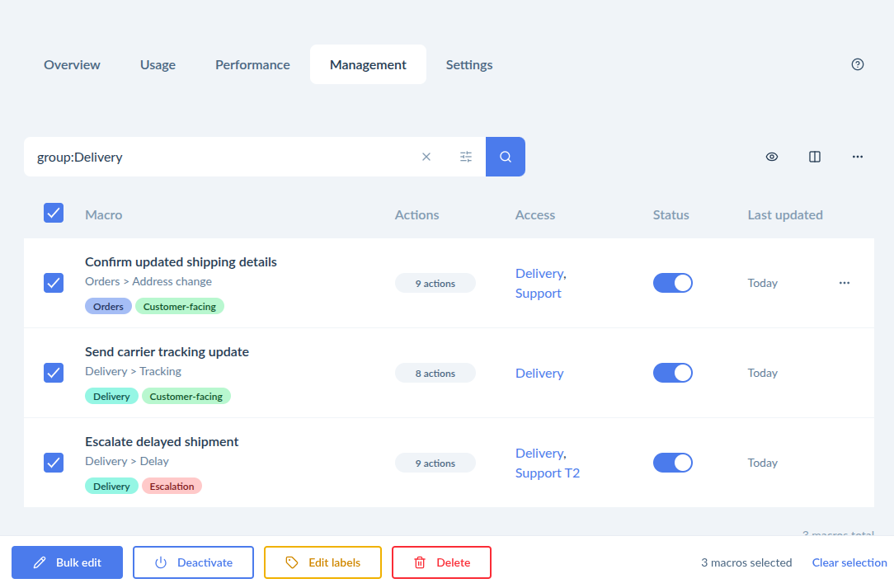The width and height of the screenshot is (894, 588).
Task: Click the 3 macros selected text
Action: (x=746, y=563)
